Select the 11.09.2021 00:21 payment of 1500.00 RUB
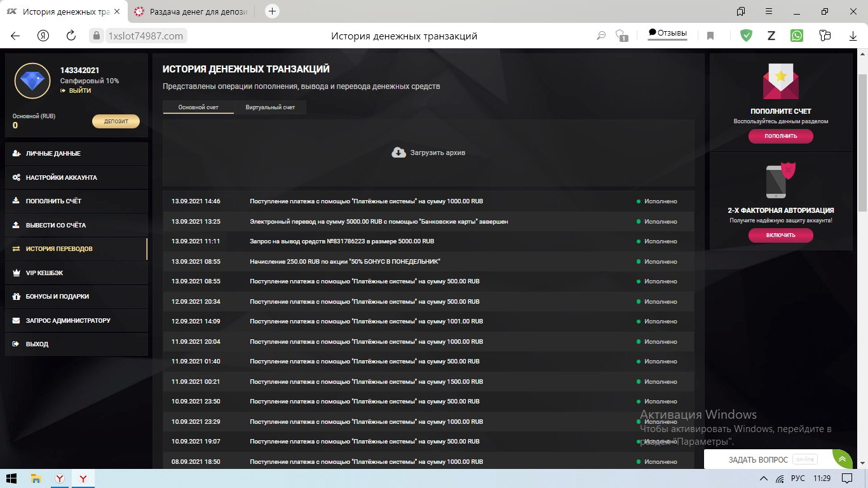868x488 pixels. [x=428, y=382]
